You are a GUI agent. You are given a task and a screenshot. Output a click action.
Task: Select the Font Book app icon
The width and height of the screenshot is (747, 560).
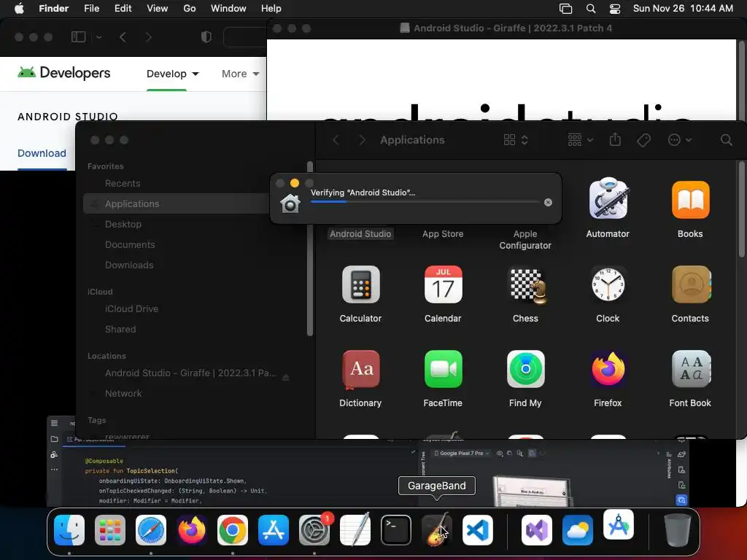(x=691, y=369)
